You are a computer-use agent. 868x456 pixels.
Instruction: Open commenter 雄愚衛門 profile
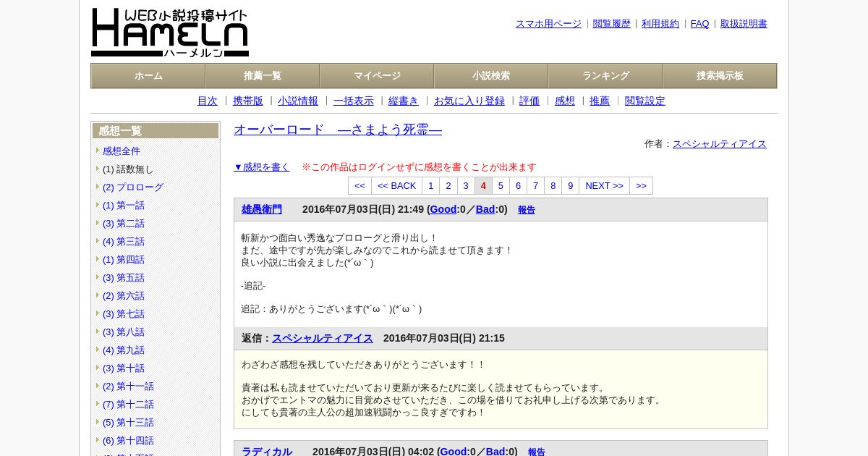coord(262,209)
